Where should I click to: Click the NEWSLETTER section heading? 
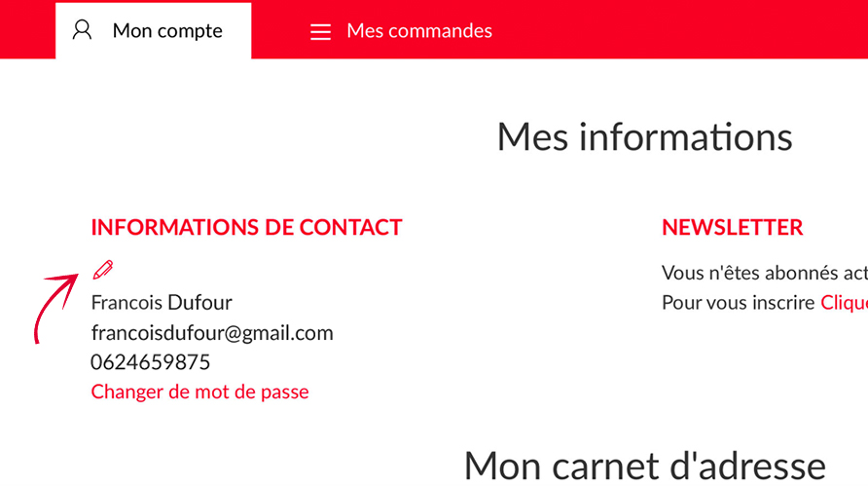732,228
